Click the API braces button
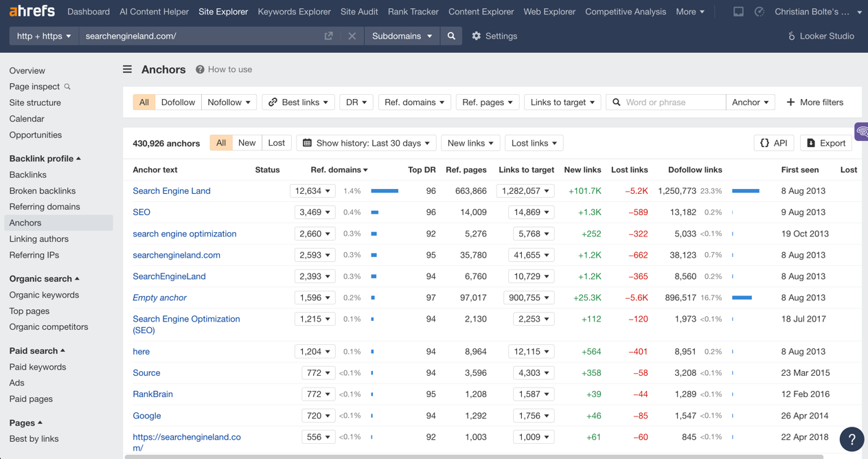868x459 pixels. coord(774,143)
